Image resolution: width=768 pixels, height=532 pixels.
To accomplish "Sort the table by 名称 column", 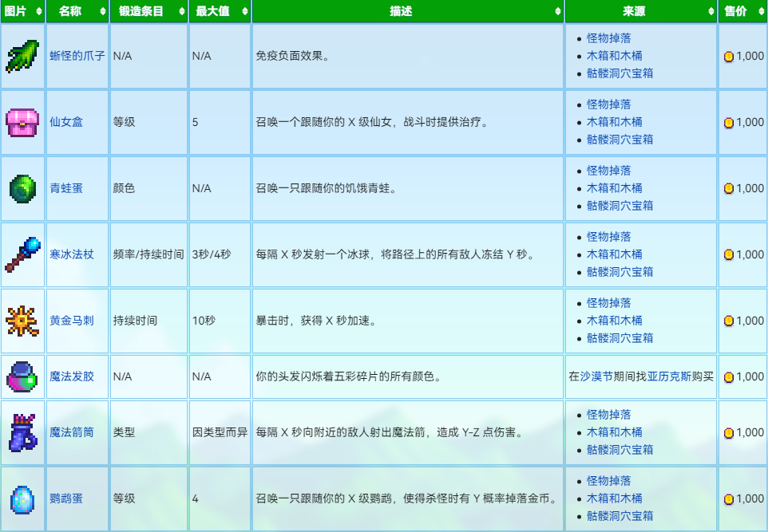I will (77, 11).
